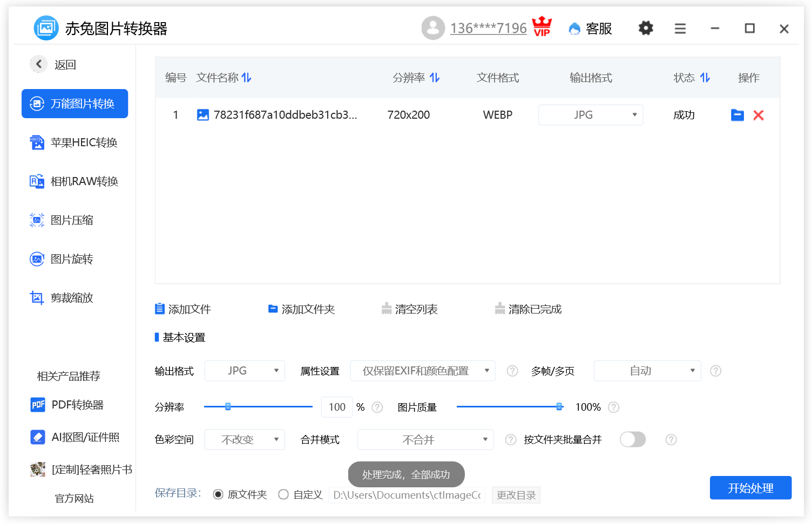Open the 合并模式 dropdown
The width and height of the screenshot is (812, 524).
click(x=425, y=440)
